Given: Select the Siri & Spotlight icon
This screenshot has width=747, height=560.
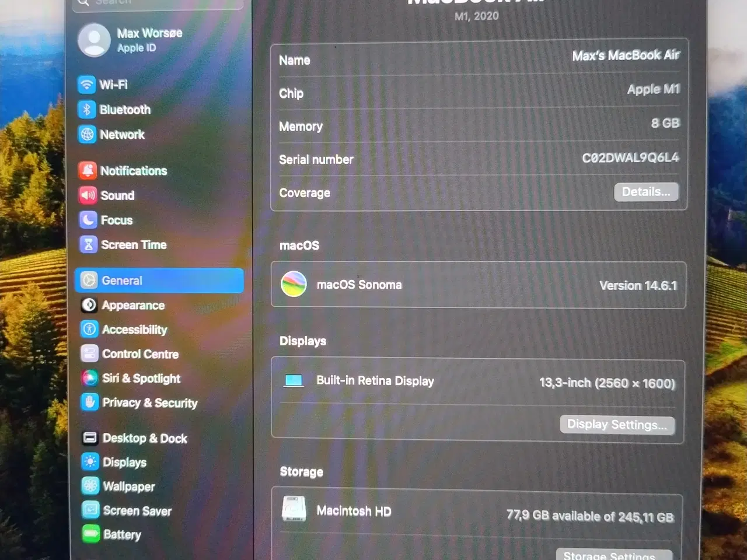Looking at the screenshot, I should pyautogui.click(x=89, y=378).
